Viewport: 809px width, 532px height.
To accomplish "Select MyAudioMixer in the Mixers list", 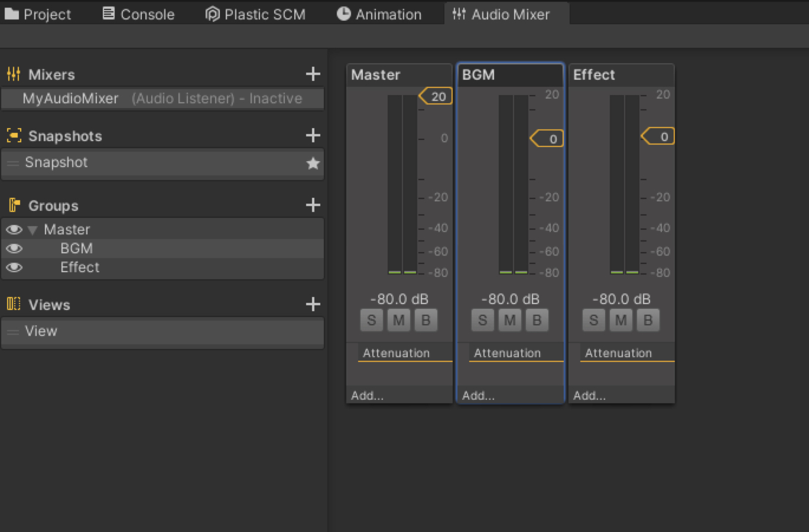I will (x=70, y=98).
